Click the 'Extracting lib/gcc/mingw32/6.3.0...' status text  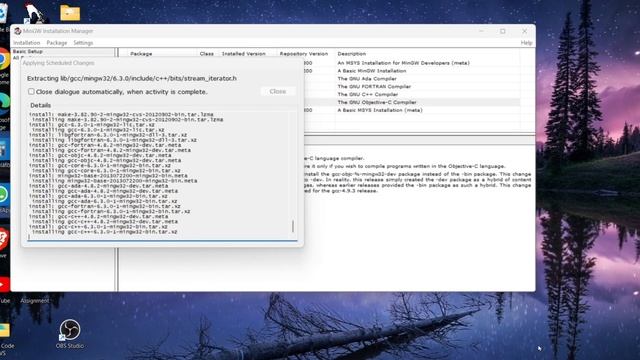tap(132, 78)
